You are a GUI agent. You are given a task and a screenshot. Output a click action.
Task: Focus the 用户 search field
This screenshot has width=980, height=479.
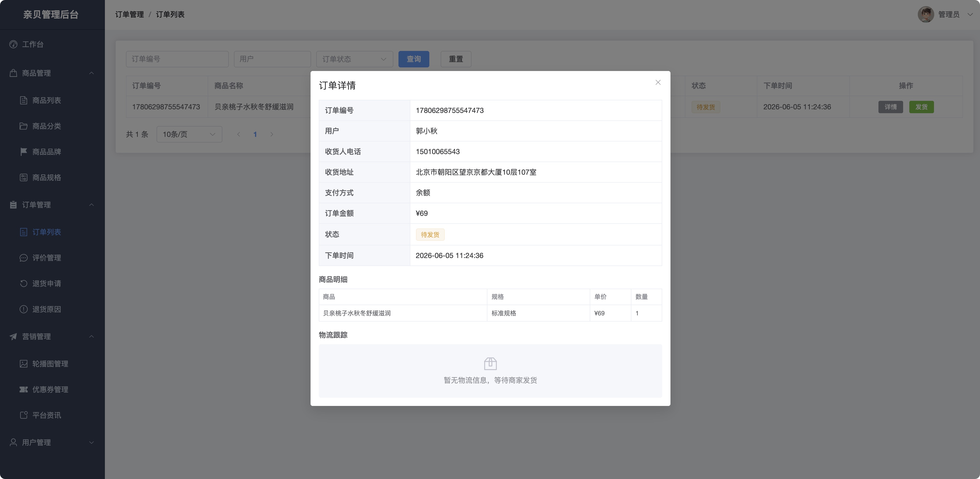coord(272,59)
